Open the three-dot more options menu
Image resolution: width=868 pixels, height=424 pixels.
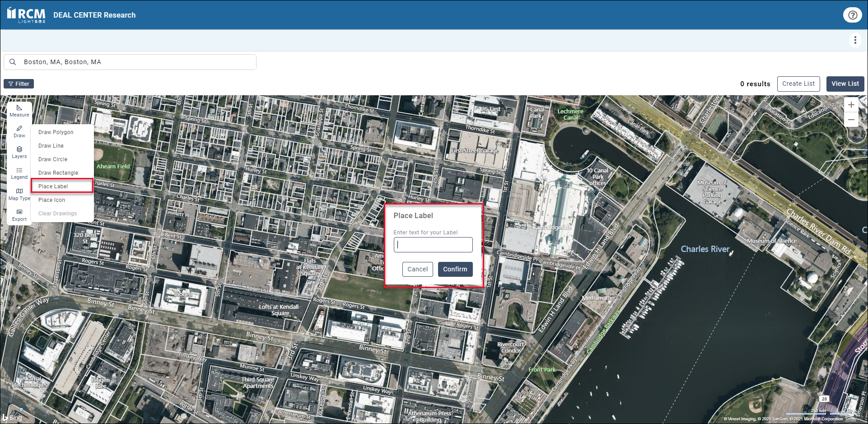point(855,40)
